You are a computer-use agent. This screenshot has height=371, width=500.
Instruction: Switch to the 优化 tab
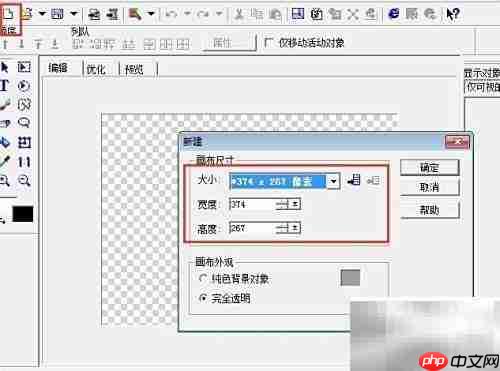click(x=96, y=69)
